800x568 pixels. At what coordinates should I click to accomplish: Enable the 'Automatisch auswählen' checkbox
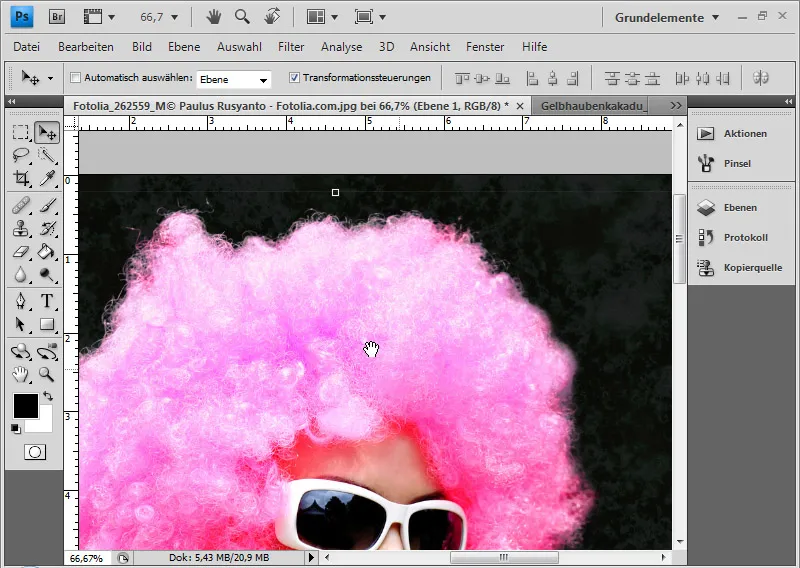coord(76,77)
